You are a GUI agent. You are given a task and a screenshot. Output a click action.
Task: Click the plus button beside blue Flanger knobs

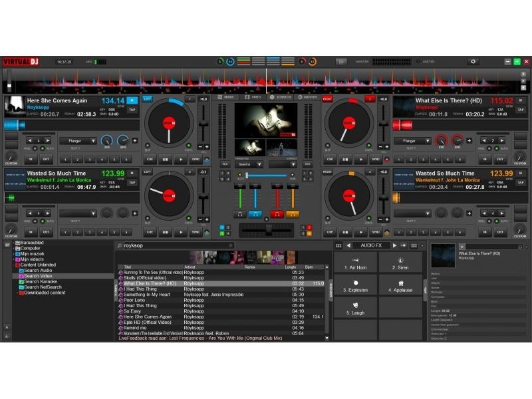[x=135, y=140]
